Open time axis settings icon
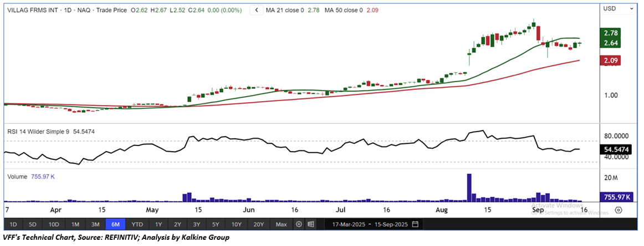The width and height of the screenshot is (644, 246). point(619,210)
